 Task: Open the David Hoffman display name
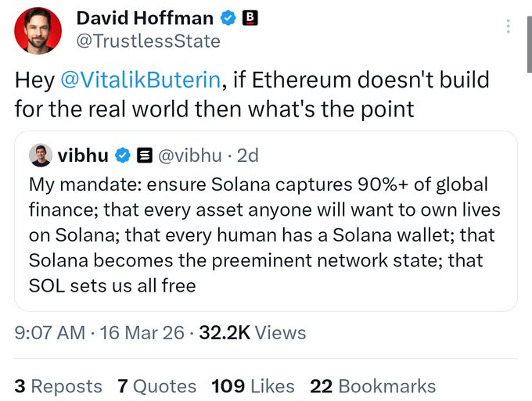click(145, 17)
